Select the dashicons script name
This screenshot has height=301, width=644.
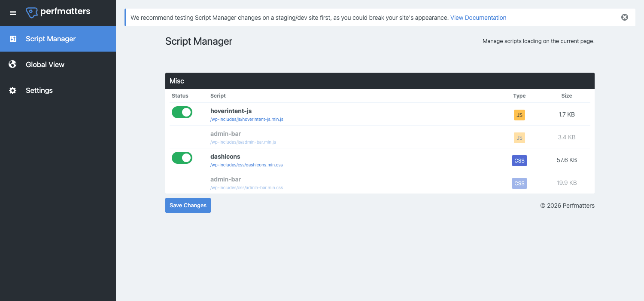[x=225, y=157]
